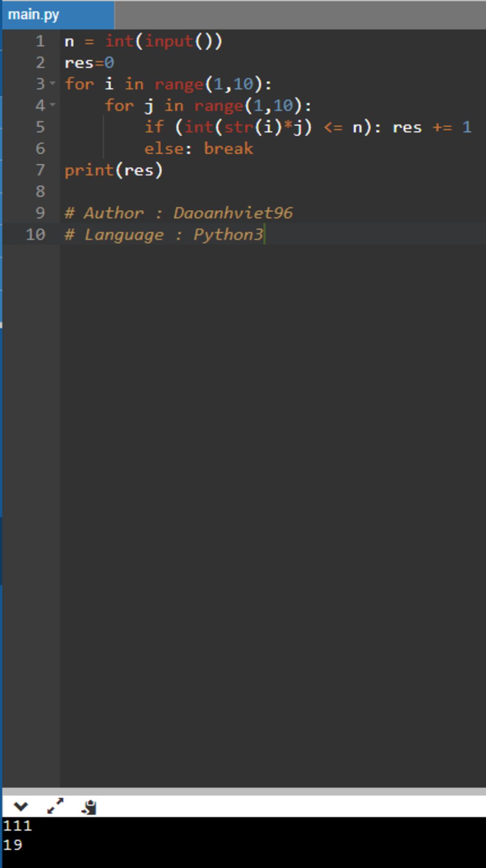The image size is (486, 868).
Task: Place cursor on 'n = int(input())' line
Action: pos(143,41)
